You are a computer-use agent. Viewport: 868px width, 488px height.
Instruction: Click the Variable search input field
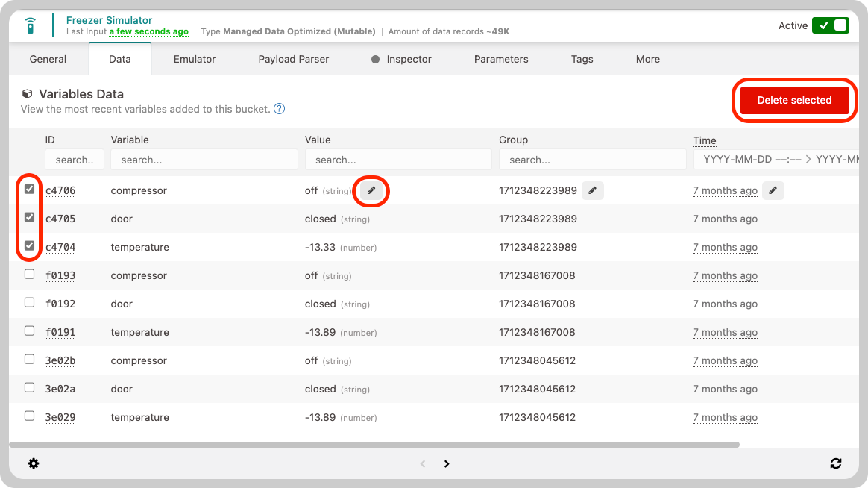[x=204, y=160]
